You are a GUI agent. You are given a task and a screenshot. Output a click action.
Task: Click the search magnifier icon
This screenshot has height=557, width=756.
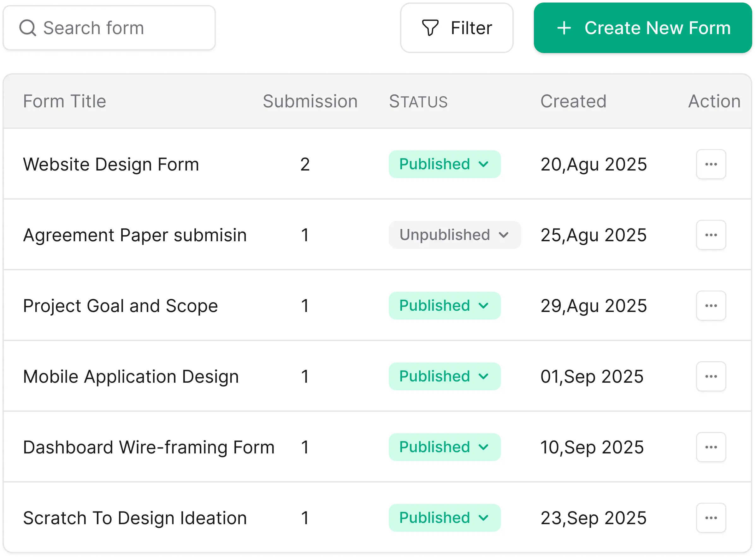[x=28, y=28]
